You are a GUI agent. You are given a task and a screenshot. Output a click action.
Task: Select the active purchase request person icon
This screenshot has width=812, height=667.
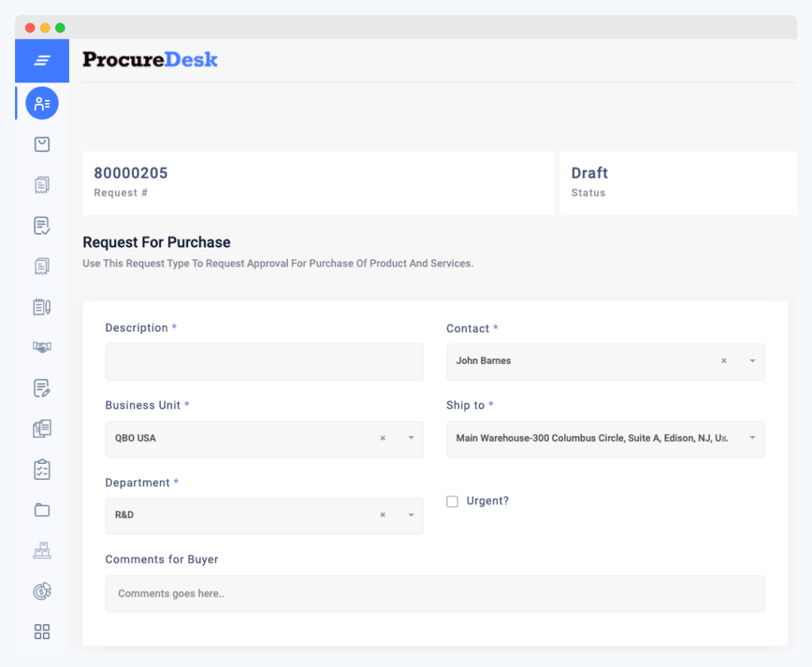[x=41, y=102]
